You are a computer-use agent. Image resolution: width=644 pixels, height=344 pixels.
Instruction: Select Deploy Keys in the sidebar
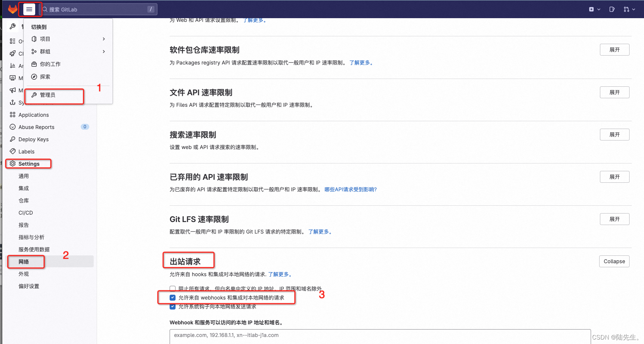point(33,139)
